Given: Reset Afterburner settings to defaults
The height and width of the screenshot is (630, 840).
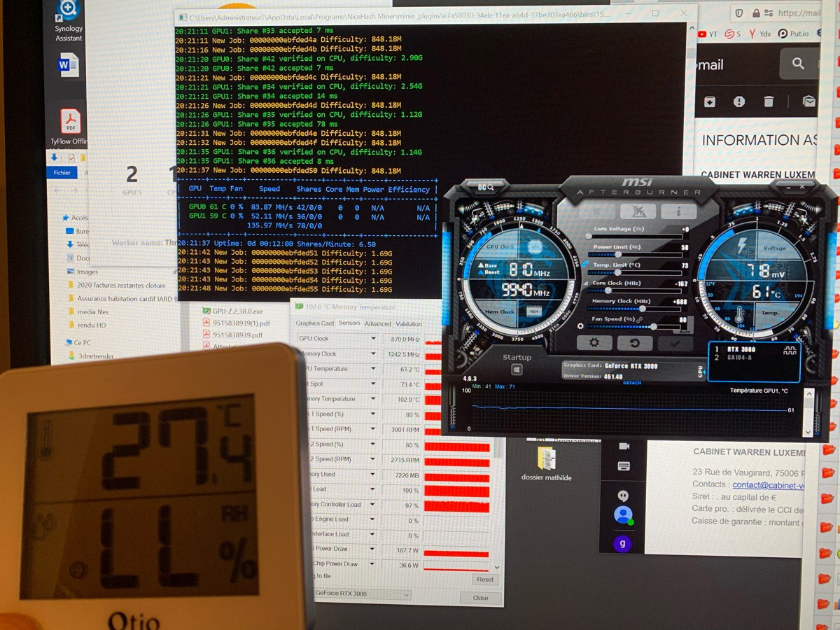Looking at the screenshot, I should 635,343.
